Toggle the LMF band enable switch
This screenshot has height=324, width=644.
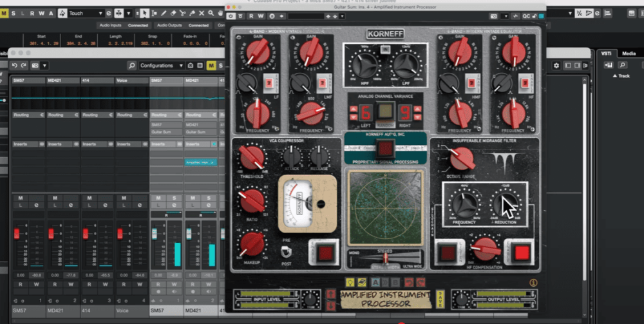pyautogui.click(x=322, y=82)
